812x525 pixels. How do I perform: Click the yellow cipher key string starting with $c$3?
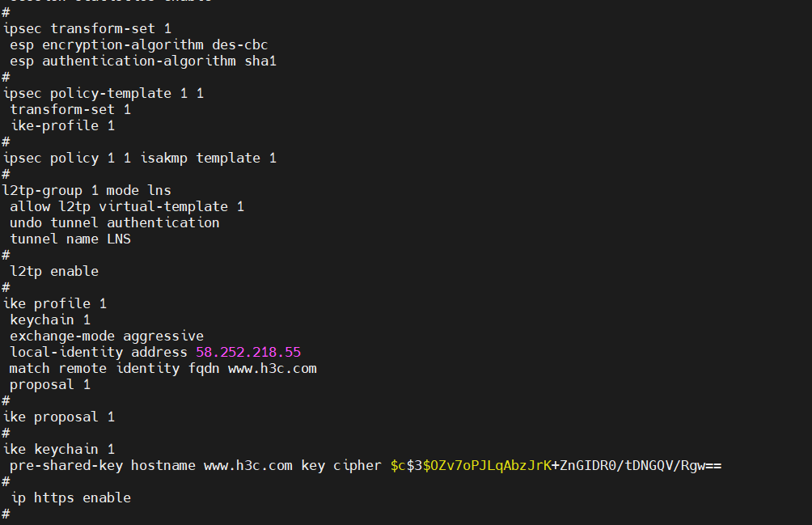click(469, 465)
